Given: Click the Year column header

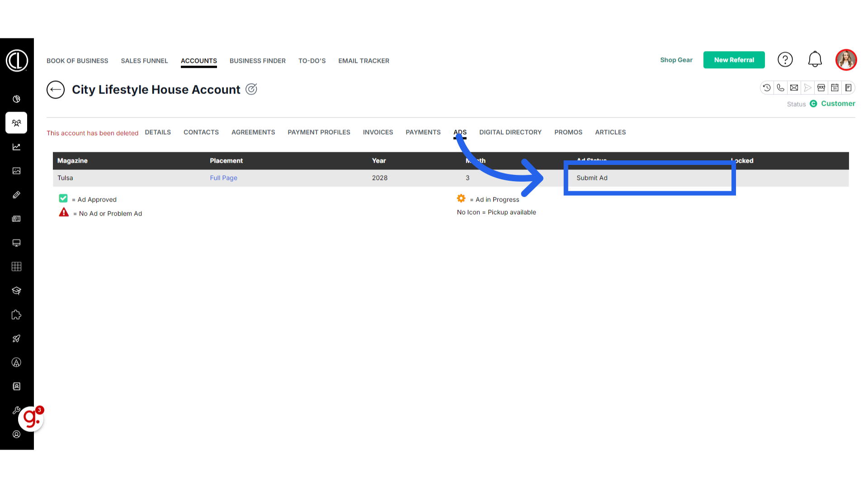Looking at the screenshot, I should click(379, 160).
